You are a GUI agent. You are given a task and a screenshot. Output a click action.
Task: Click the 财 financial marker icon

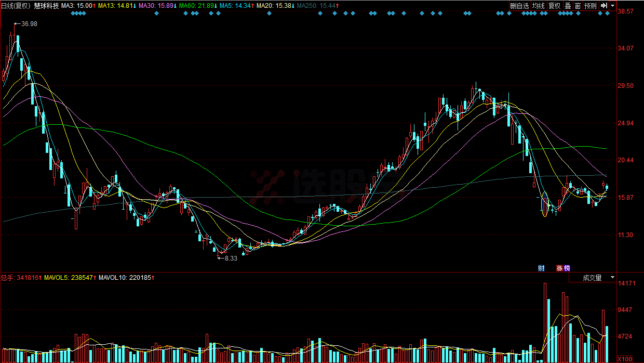pos(541,268)
